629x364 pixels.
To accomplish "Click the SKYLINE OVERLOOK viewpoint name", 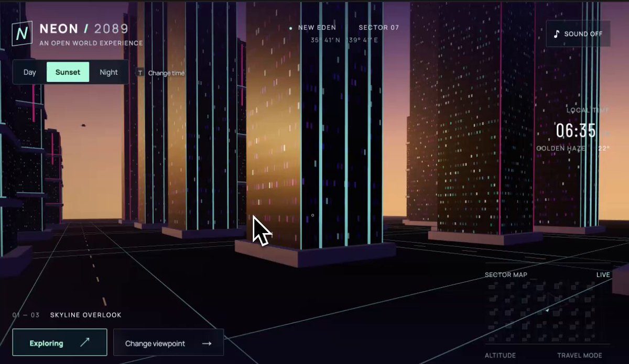I will tap(85, 315).
